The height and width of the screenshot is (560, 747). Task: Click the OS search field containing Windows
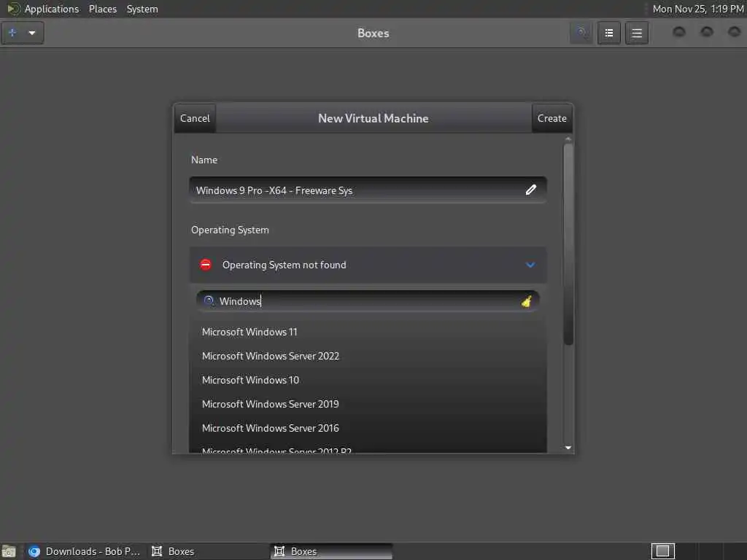pyautogui.click(x=368, y=301)
